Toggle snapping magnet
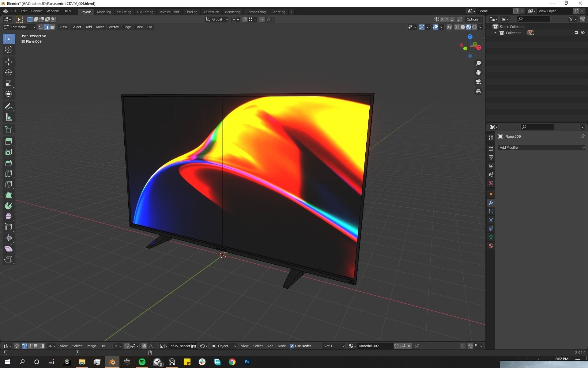This screenshot has height=368, width=588. pos(244,19)
